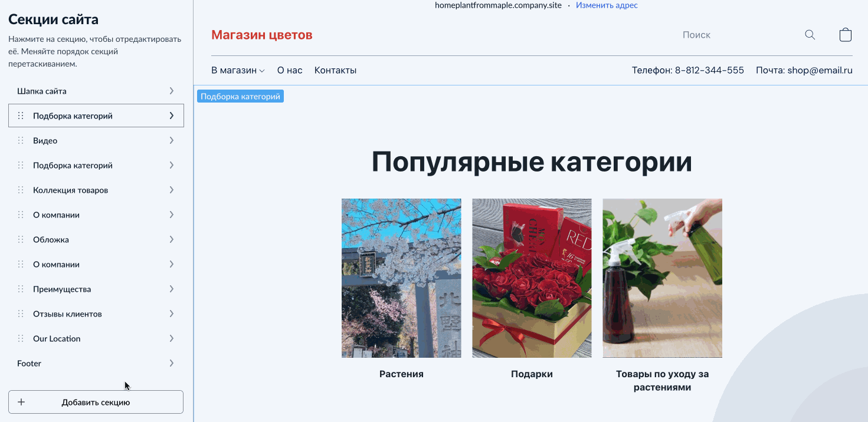Open the В магазин dropdown menu
Screen dimensions: 868x422
pos(238,70)
